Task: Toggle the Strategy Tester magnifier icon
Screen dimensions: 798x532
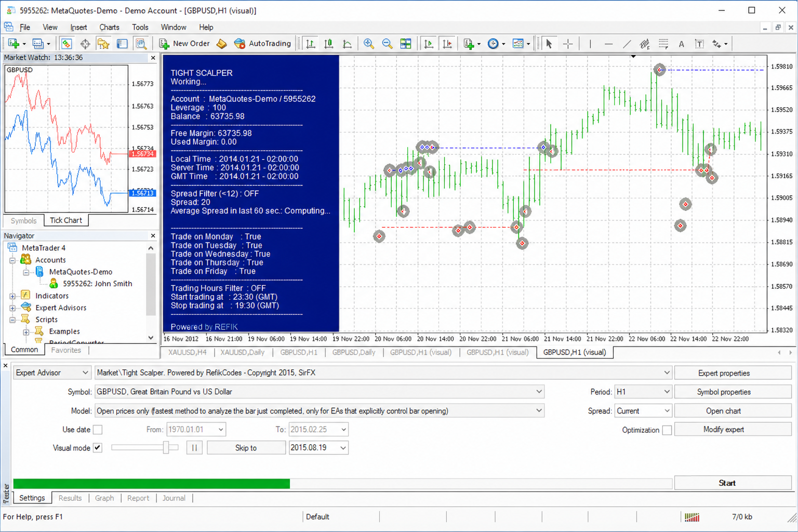Action: 141,44
